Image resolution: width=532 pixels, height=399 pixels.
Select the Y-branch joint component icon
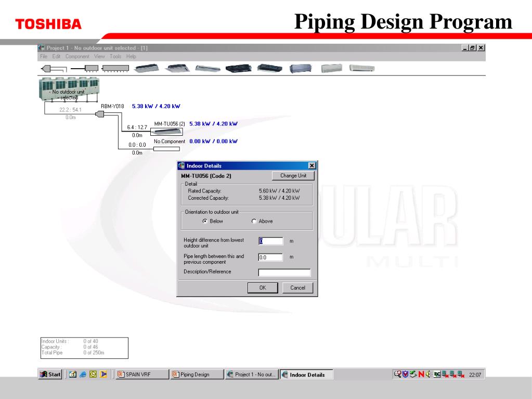tap(54, 69)
